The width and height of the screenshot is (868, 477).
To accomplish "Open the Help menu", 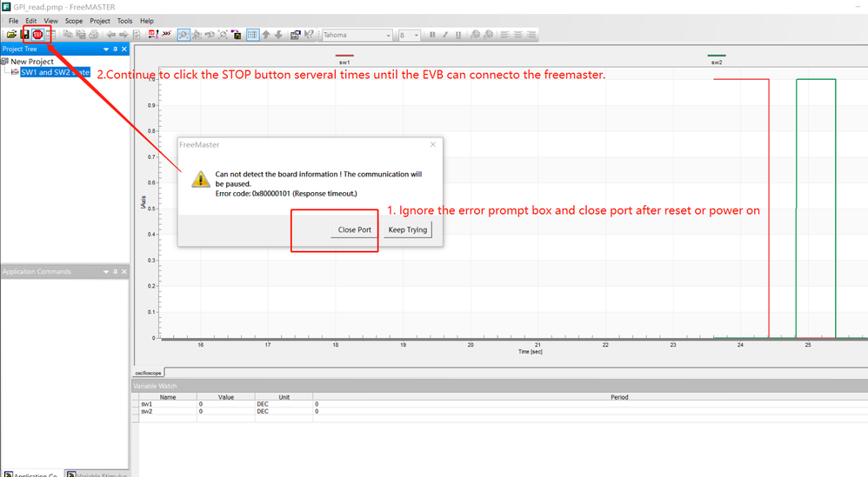I will [147, 21].
